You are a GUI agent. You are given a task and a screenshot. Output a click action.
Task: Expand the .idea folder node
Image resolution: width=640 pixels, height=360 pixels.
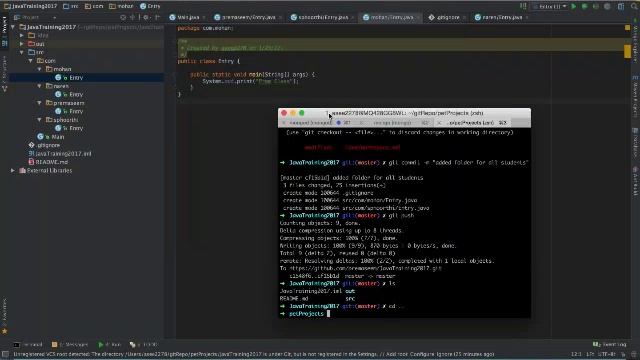pyautogui.click(x=22, y=36)
